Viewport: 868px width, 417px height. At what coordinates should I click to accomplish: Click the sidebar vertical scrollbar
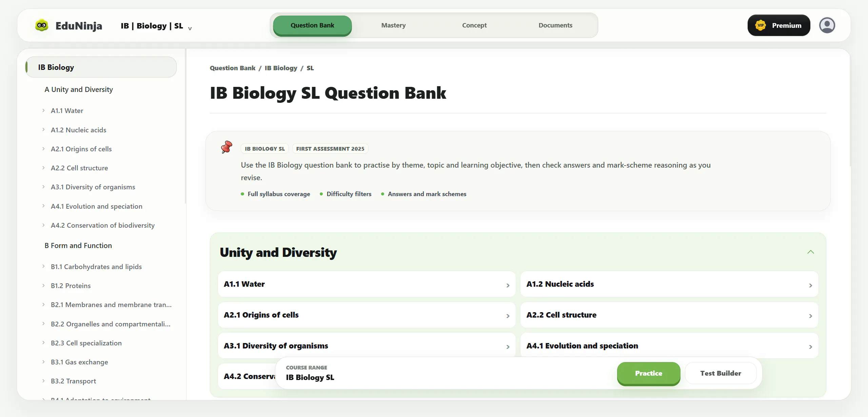[x=185, y=126]
